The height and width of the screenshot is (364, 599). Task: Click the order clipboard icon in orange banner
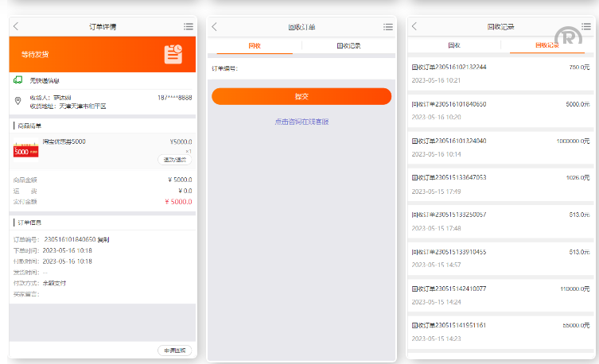[173, 54]
